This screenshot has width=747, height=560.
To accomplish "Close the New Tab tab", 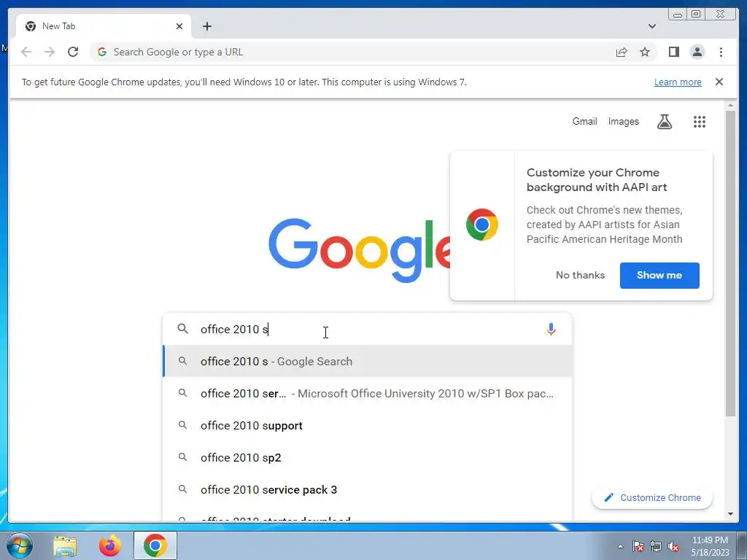I will point(179,26).
